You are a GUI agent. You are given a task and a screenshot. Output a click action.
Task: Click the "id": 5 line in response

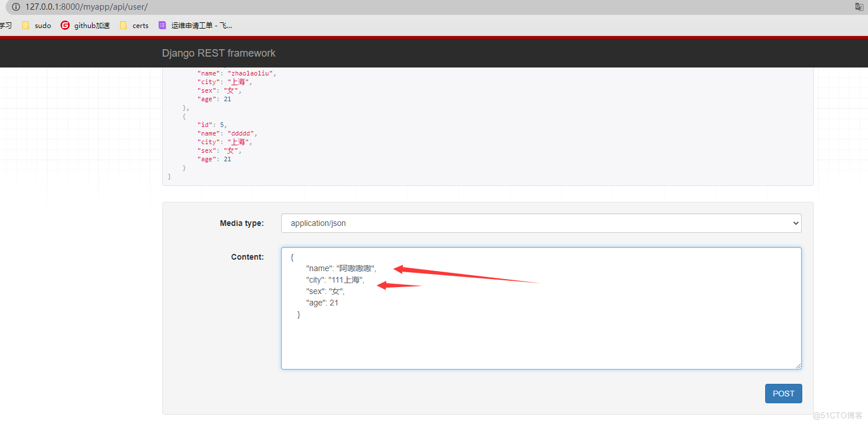(x=212, y=125)
